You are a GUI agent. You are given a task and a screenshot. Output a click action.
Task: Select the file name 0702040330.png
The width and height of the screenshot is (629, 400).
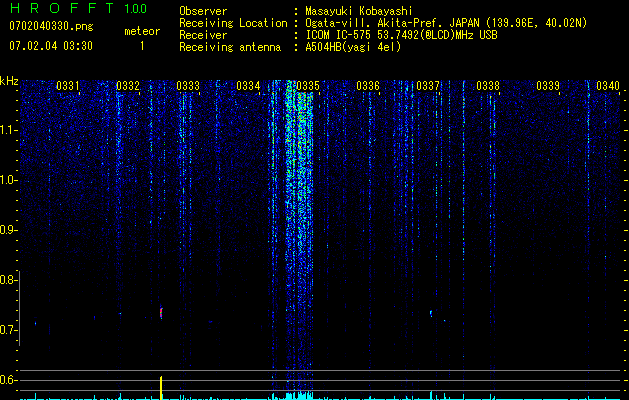click(x=51, y=26)
